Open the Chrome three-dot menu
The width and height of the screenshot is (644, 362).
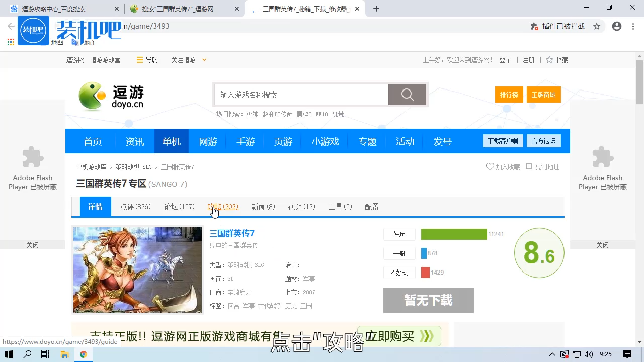[633, 26]
